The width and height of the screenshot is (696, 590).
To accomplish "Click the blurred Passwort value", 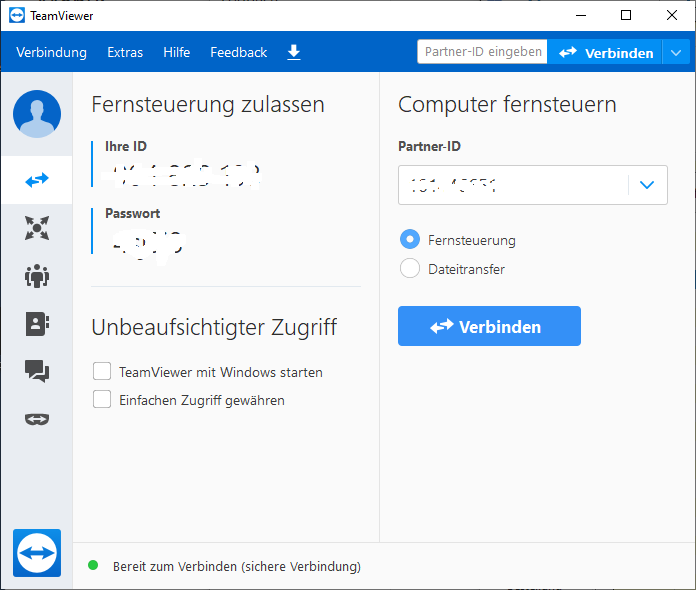I will tap(146, 245).
